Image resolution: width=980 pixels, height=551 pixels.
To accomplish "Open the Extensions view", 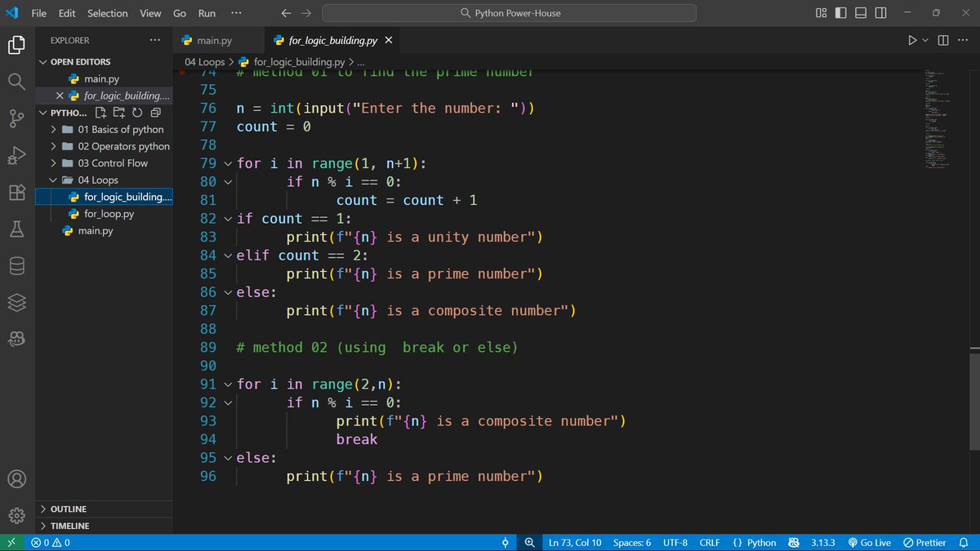I will pos(16,193).
